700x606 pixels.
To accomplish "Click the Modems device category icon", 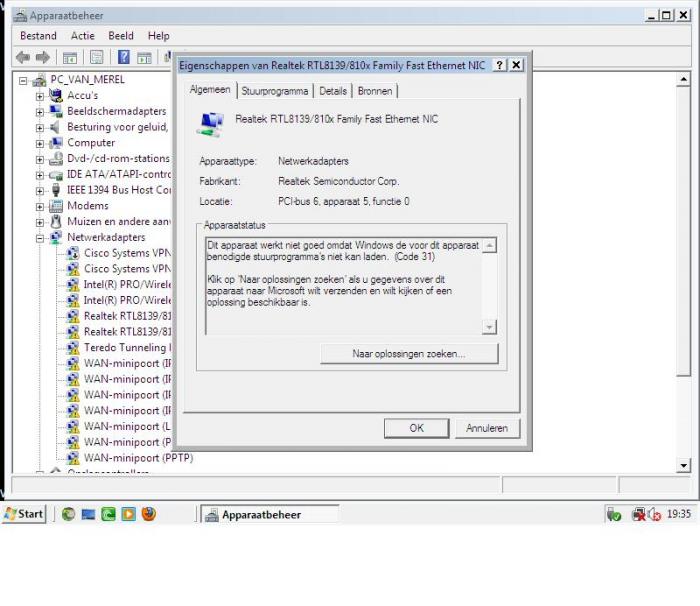I will pos(56,206).
